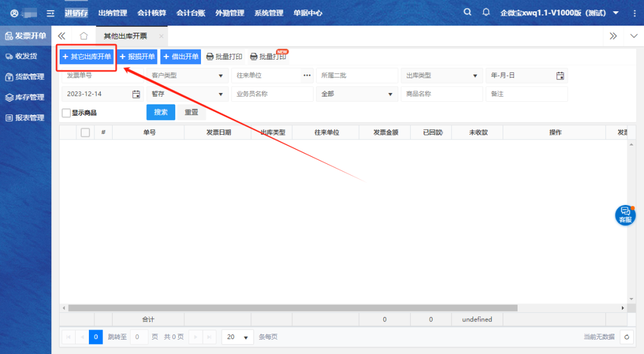The height and width of the screenshot is (354, 644).
Task: Click the 批量打印 button with the NEW badge
Action: [x=268, y=57]
